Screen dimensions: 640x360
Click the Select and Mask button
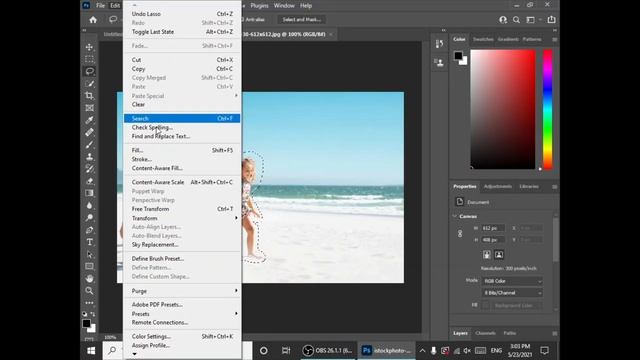(x=302, y=20)
